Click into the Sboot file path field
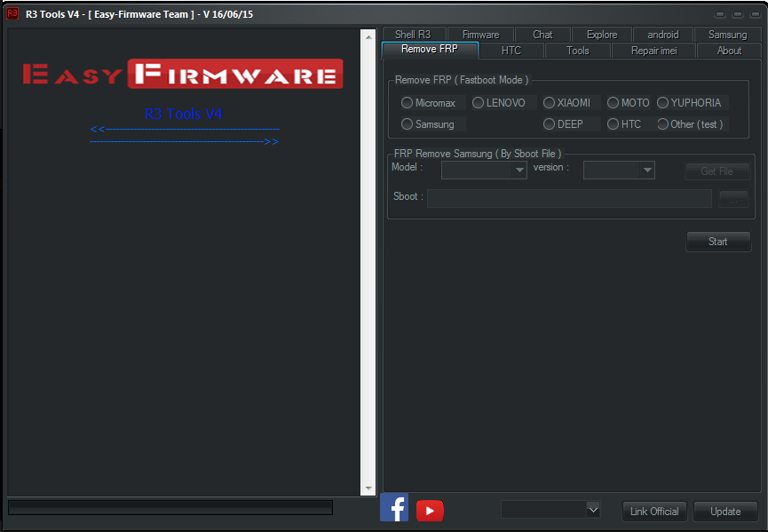This screenshot has height=532, width=768. coord(569,198)
